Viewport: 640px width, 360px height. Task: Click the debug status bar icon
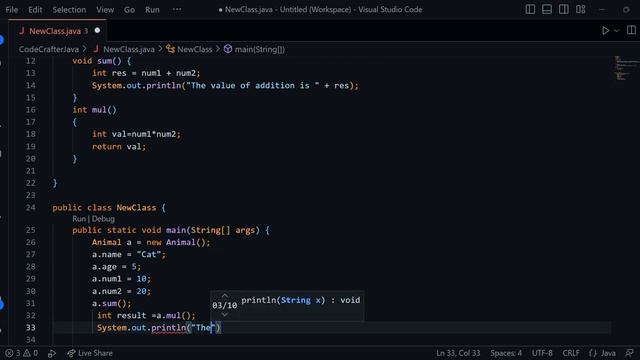point(52,353)
